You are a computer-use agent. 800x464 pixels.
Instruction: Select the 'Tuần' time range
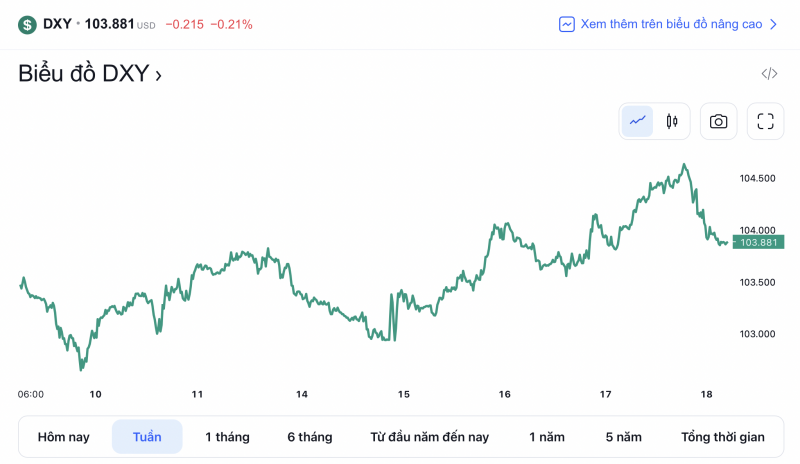pyautogui.click(x=147, y=437)
